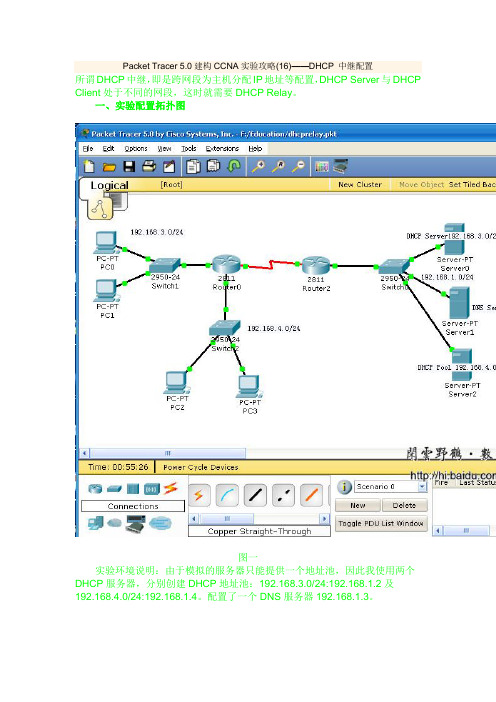Choose the automatic connection type icon

click(199, 495)
